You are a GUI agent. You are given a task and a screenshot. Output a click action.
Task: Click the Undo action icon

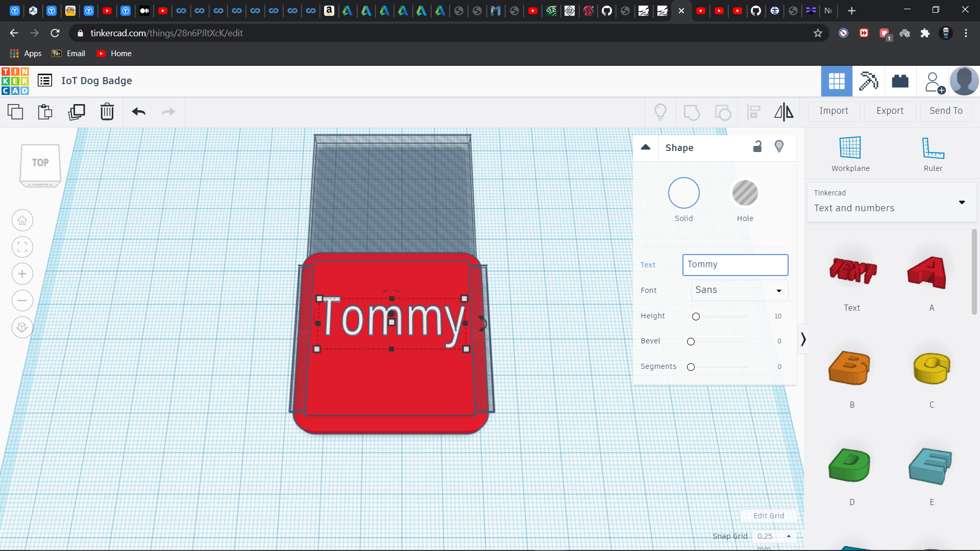[x=139, y=111]
